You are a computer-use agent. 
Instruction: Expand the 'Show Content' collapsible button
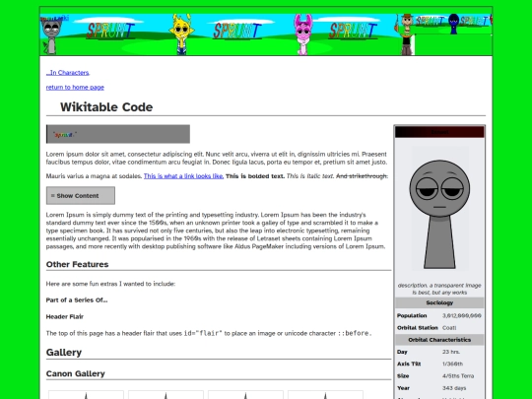pos(81,196)
